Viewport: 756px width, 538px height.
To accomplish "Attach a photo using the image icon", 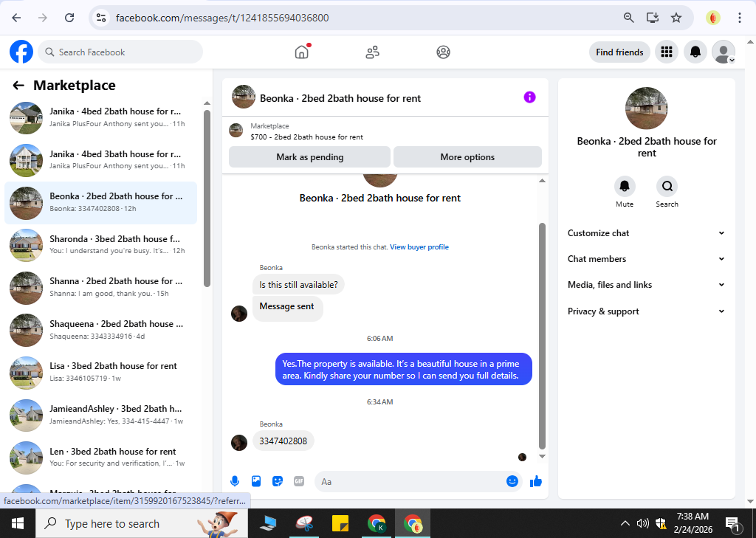I will tap(256, 481).
